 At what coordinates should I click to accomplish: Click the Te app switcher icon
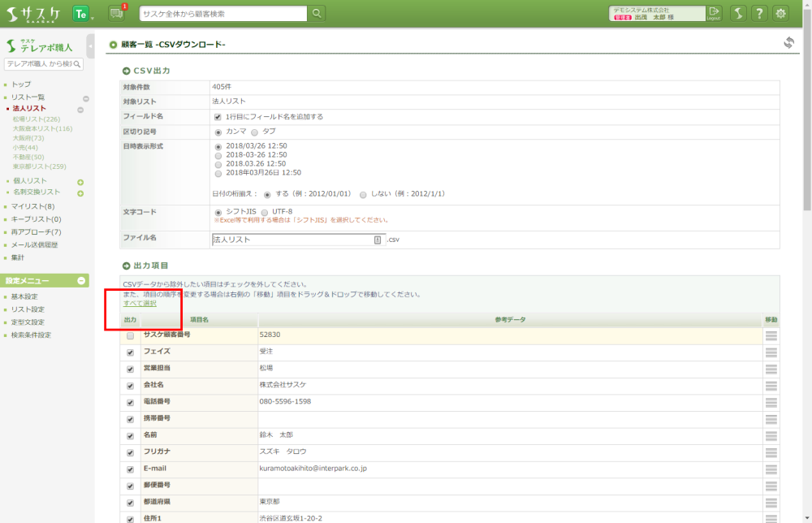[80, 13]
